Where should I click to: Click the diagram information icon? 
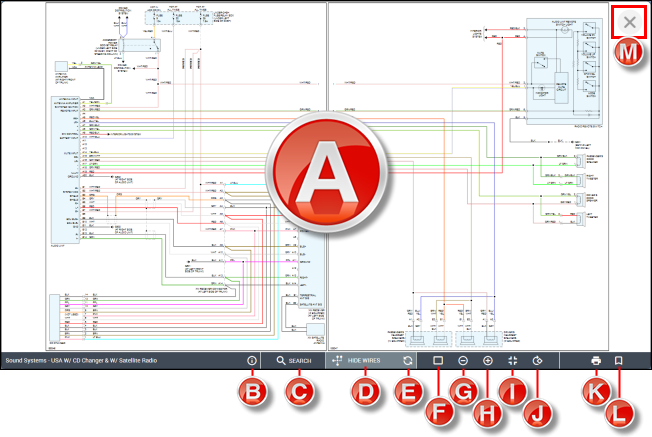(250, 360)
